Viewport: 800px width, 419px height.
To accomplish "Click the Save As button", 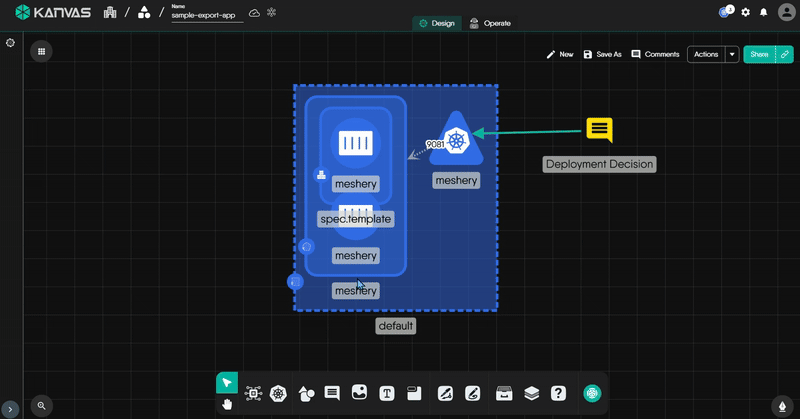I will click(602, 55).
